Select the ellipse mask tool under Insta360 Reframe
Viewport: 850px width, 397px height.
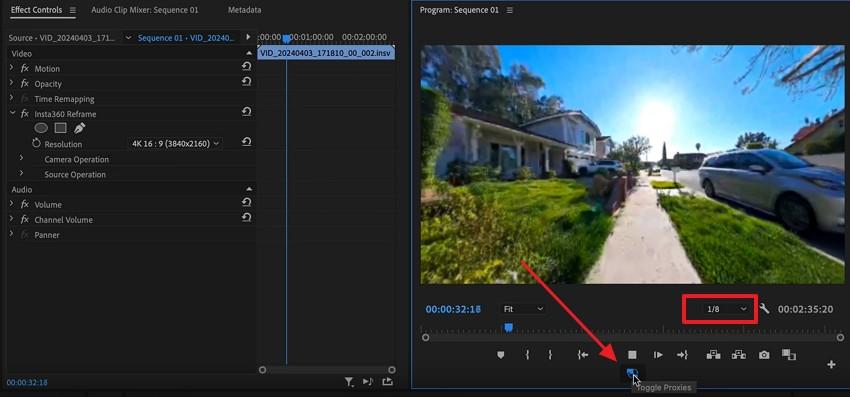(x=41, y=129)
